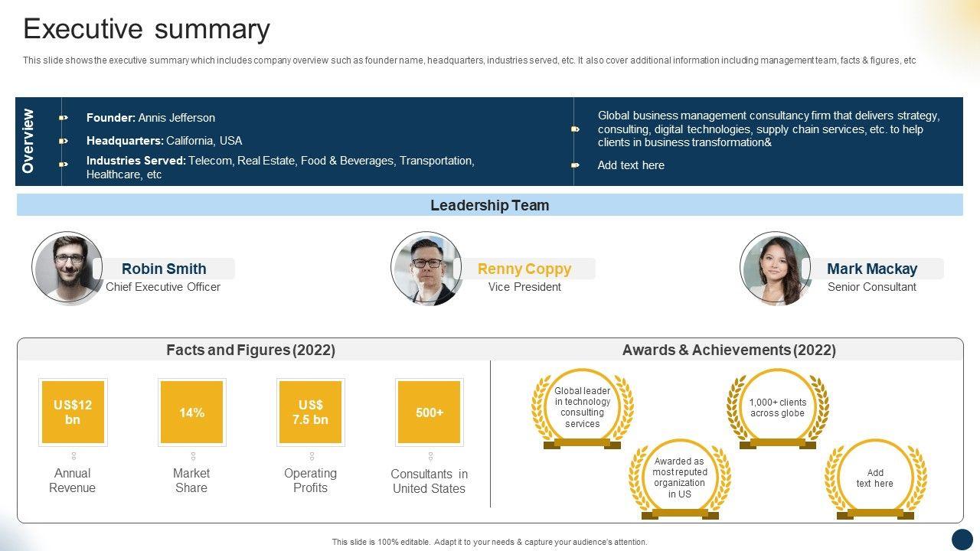
Task: Select the '14%' yellow tile
Action: point(191,412)
